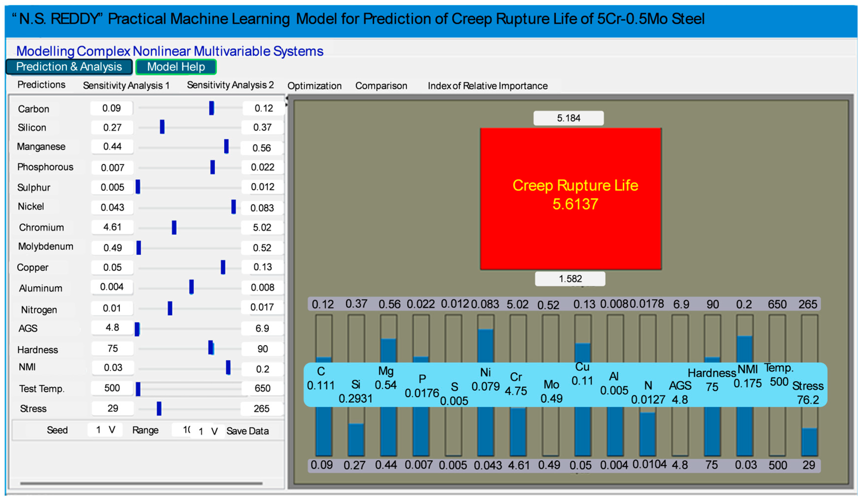Click the Hardness minimum value field 75

tap(112, 349)
